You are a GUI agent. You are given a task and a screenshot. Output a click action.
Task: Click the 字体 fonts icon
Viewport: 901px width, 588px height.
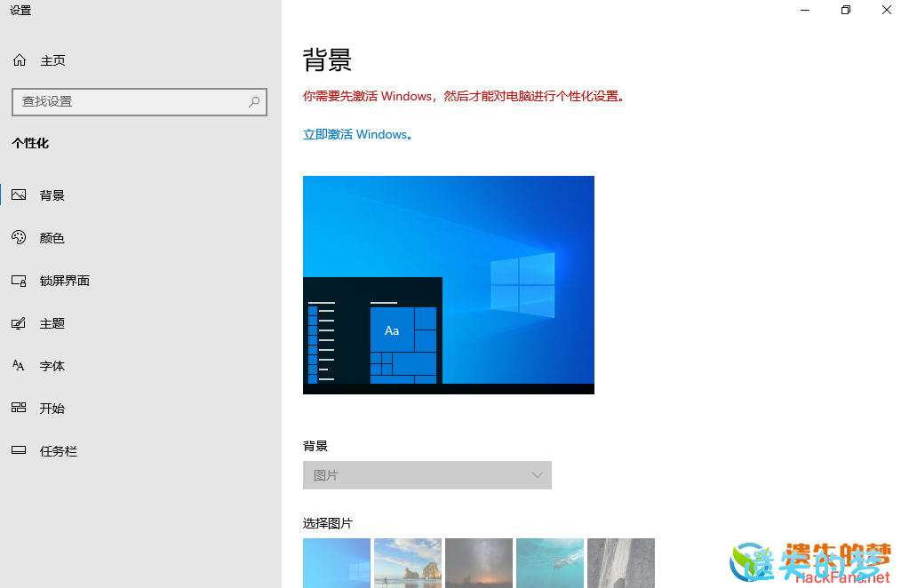pyautogui.click(x=19, y=365)
